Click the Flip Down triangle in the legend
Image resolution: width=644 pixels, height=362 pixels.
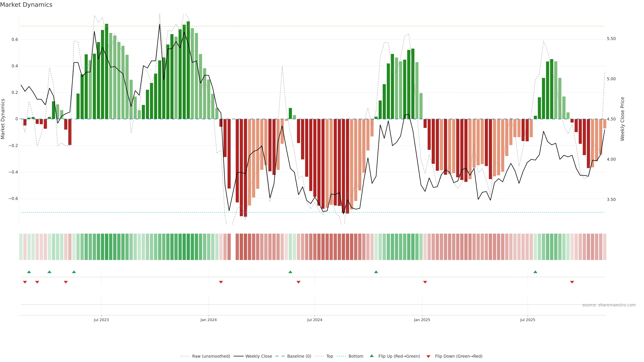coord(428,356)
